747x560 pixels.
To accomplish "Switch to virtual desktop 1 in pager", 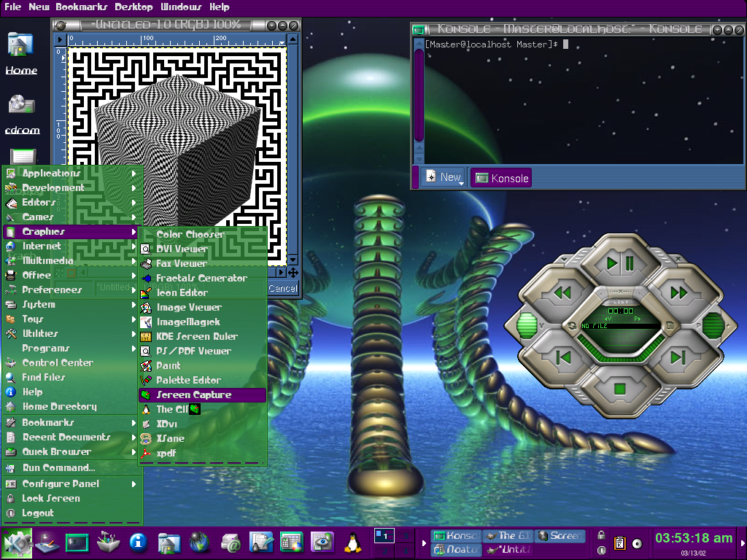I will coord(385,536).
